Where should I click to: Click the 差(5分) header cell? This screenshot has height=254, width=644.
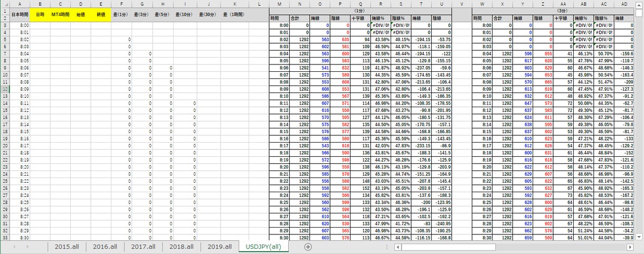click(x=162, y=15)
